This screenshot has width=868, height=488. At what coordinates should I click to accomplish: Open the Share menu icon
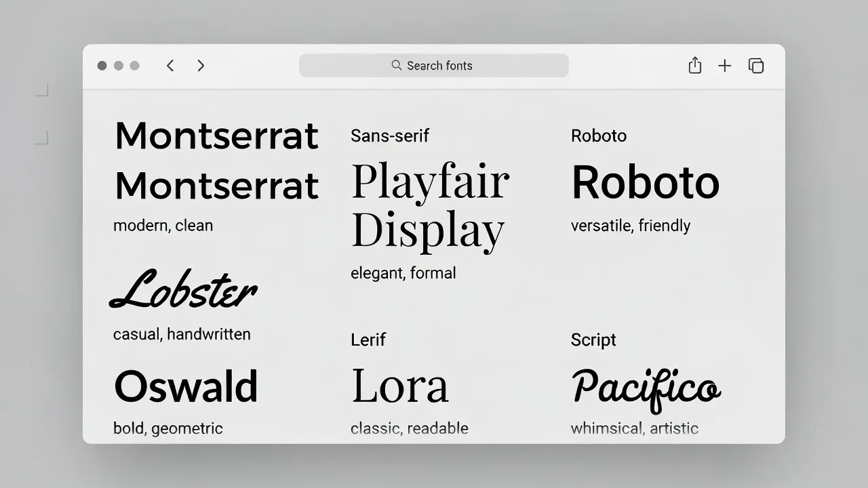[x=694, y=65]
